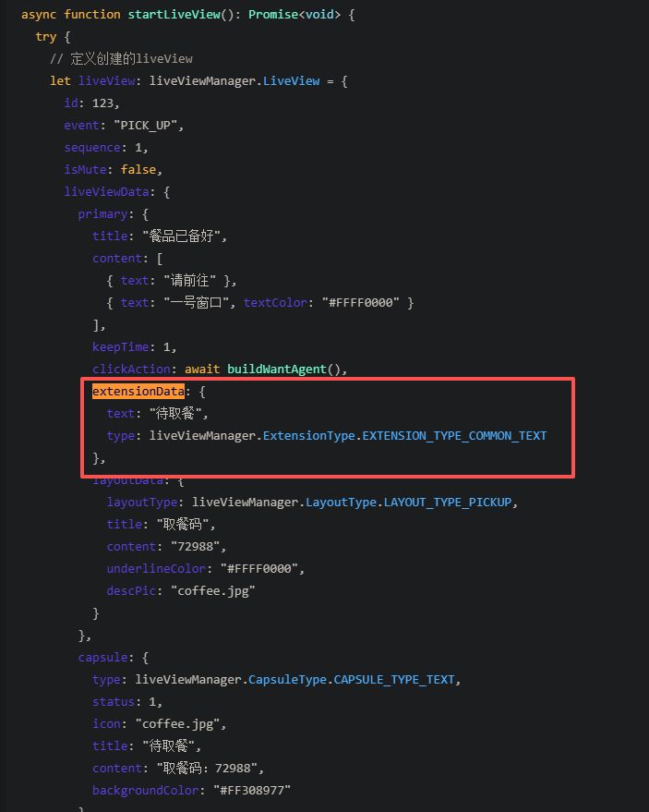Click the layout title "取餐码"
The image size is (649, 812).
point(183,525)
